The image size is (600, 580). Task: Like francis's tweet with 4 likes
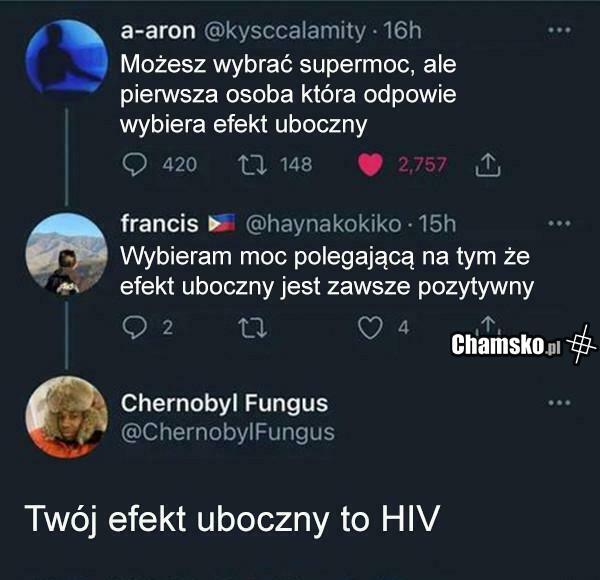pos(370,328)
